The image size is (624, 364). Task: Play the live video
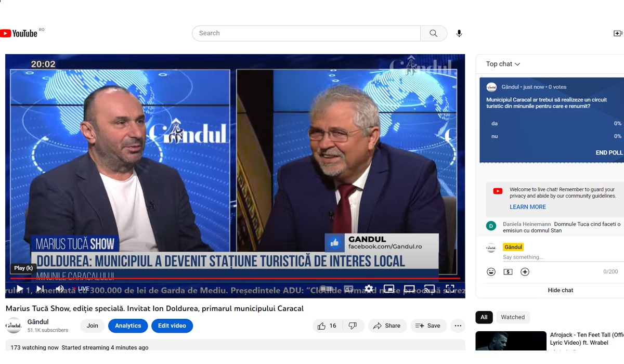click(x=20, y=289)
